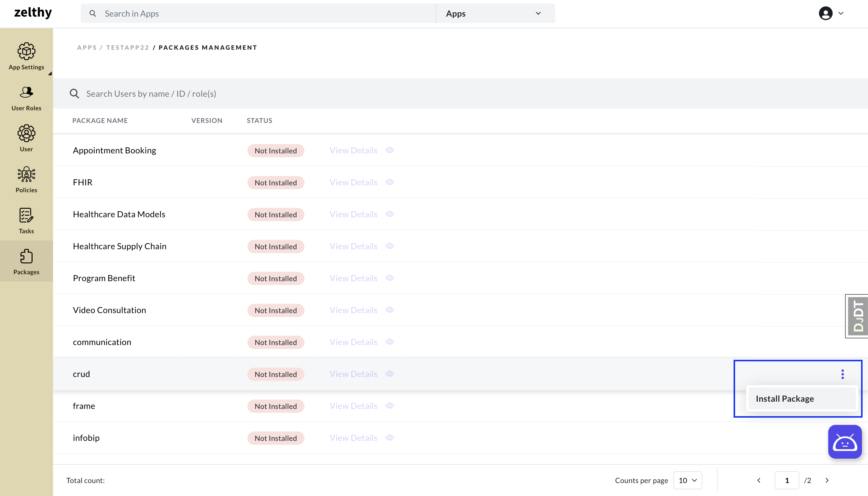The height and width of the screenshot is (496, 868).
Task: Select Install Package from context menu
Action: (x=785, y=398)
